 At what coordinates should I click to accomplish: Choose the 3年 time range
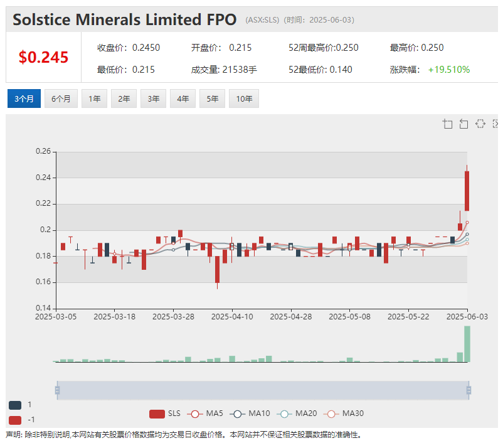(153, 99)
